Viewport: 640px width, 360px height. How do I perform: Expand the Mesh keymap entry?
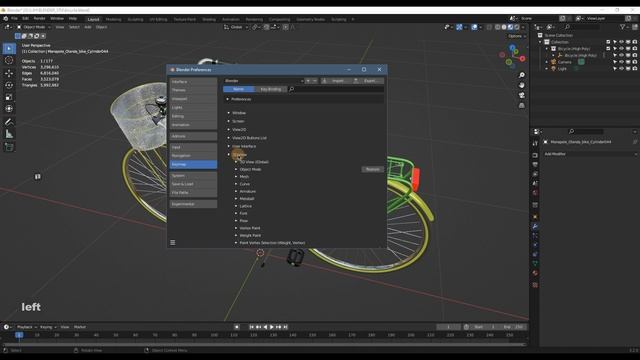[x=236, y=177]
